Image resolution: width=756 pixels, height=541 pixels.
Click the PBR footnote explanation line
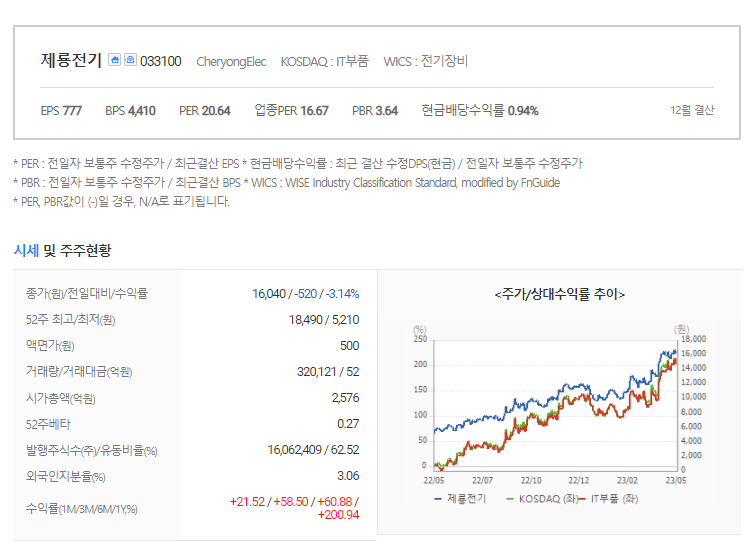point(287,183)
